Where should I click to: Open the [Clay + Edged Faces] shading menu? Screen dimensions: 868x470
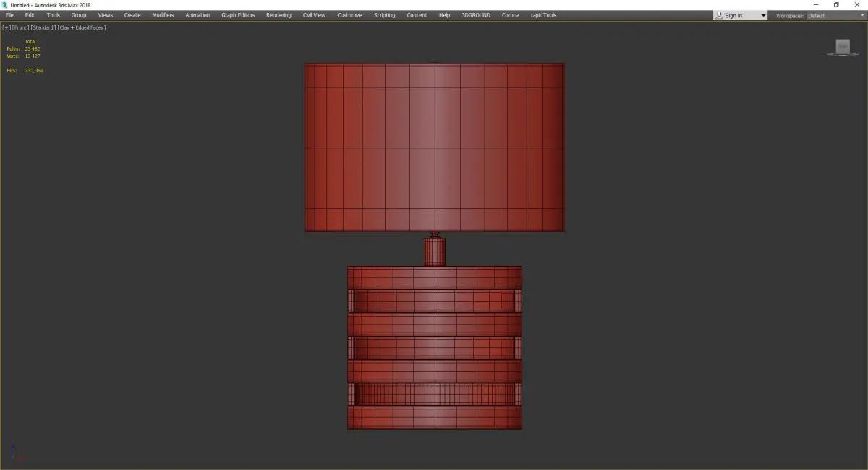tap(82, 27)
